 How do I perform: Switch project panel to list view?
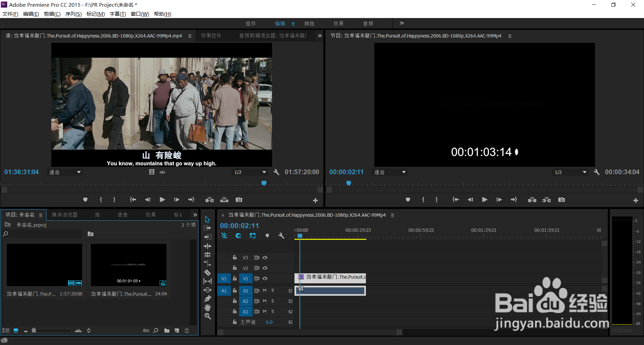point(6,331)
